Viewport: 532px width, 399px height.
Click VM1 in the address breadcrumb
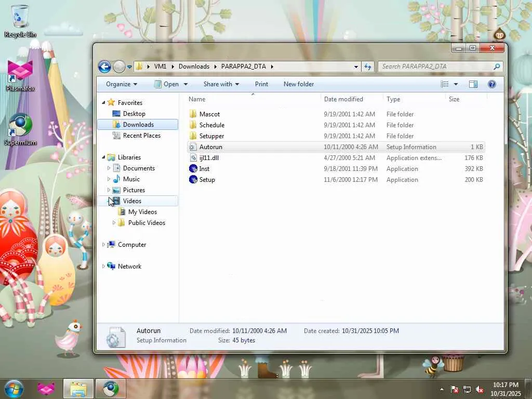(160, 66)
